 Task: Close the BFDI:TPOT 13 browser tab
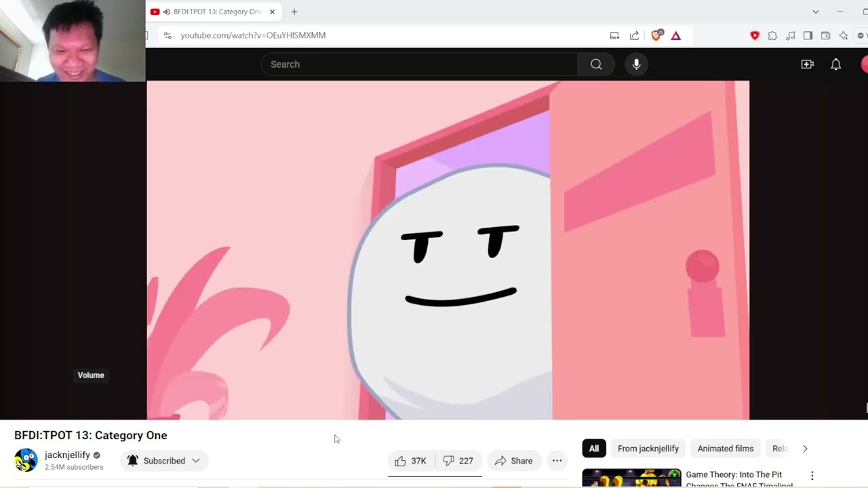coord(272,12)
